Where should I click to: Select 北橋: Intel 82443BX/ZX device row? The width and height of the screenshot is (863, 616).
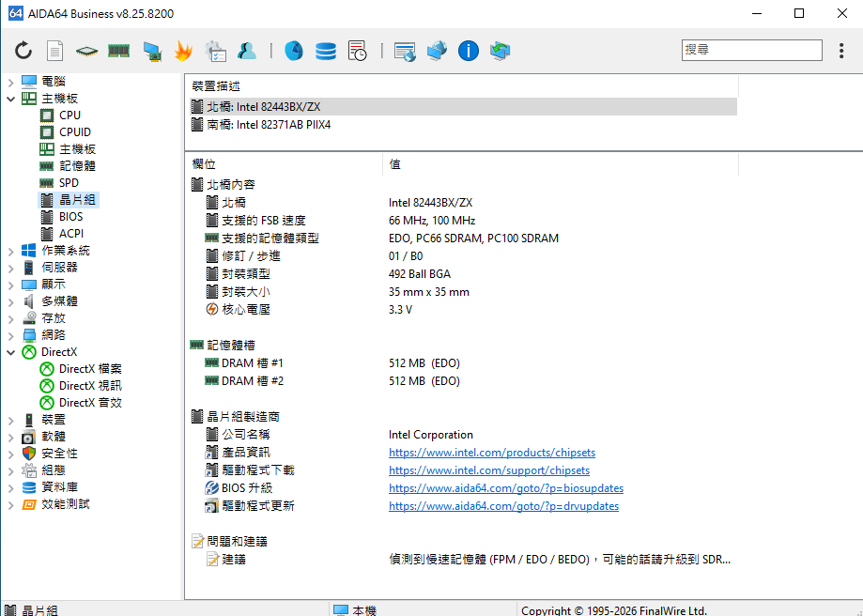[462, 107]
